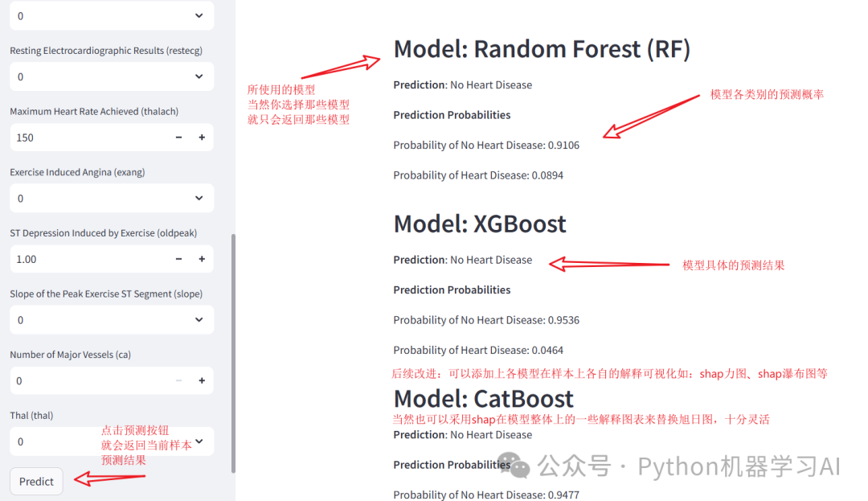This screenshot has height=501, width=868.
Task: Click 'Probability of Heart Disease: 0.0464'
Action: 478,351
